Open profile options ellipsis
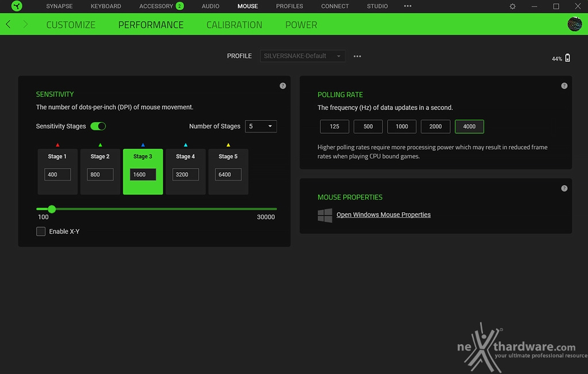 (357, 56)
